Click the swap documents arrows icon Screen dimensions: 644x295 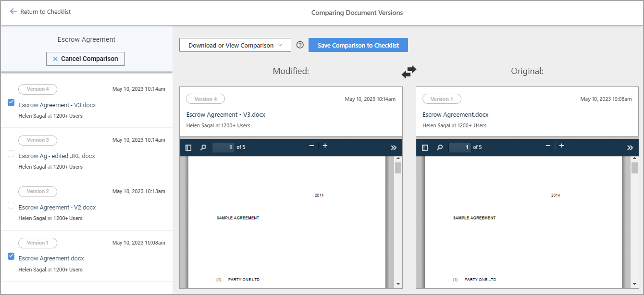tap(409, 71)
